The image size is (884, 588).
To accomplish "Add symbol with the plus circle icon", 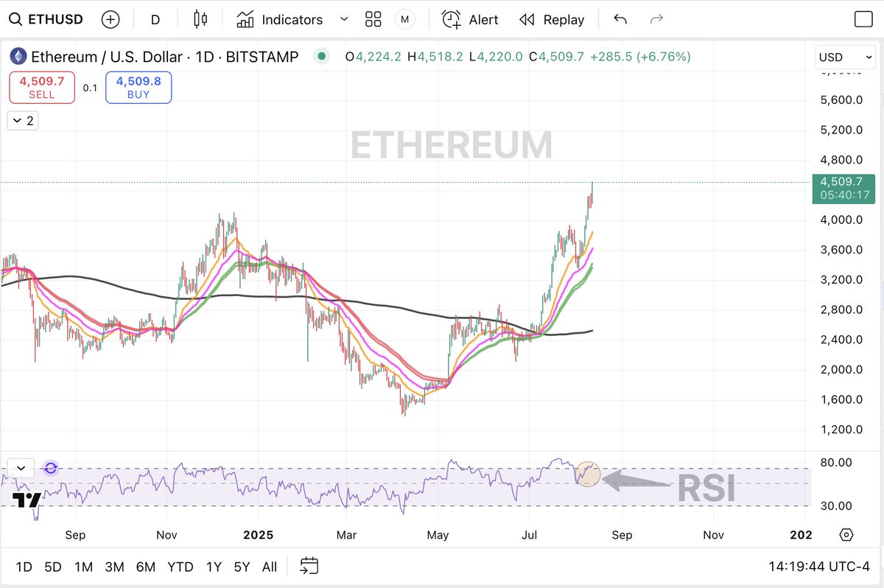I will tap(110, 19).
